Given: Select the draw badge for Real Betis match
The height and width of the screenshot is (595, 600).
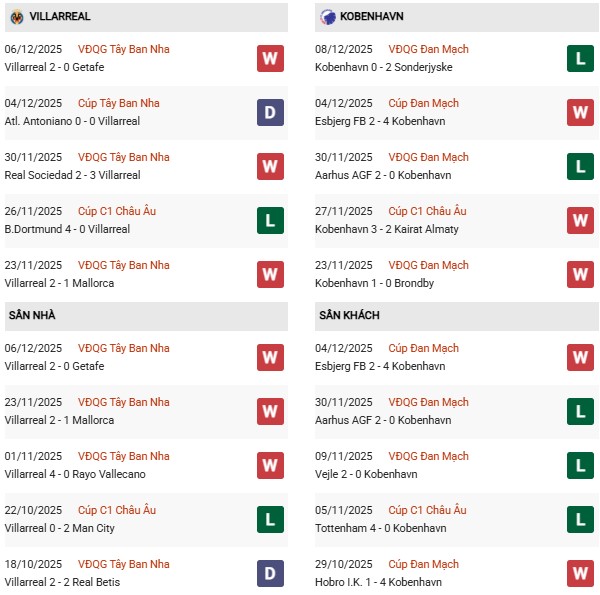Looking at the screenshot, I should (270, 573).
